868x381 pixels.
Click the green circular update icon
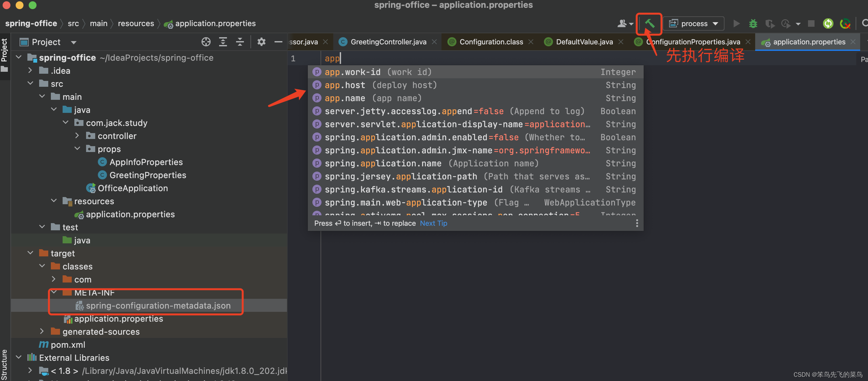(x=828, y=23)
